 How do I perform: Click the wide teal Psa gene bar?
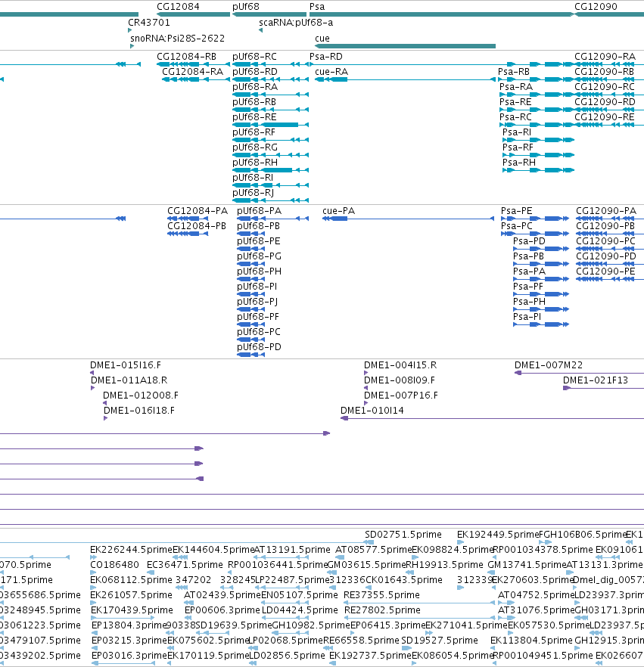coord(441,14)
